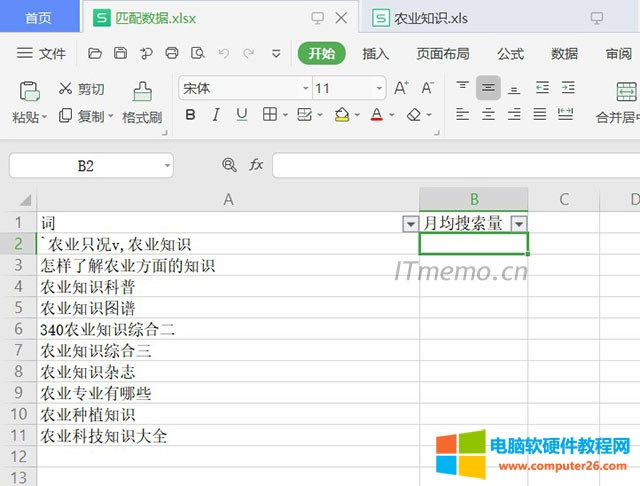Image resolution: width=640 pixels, height=486 pixels.
Task: Click the Cut (剪切) scissors icon
Action: pyautogui.click(x=67, y=89)
